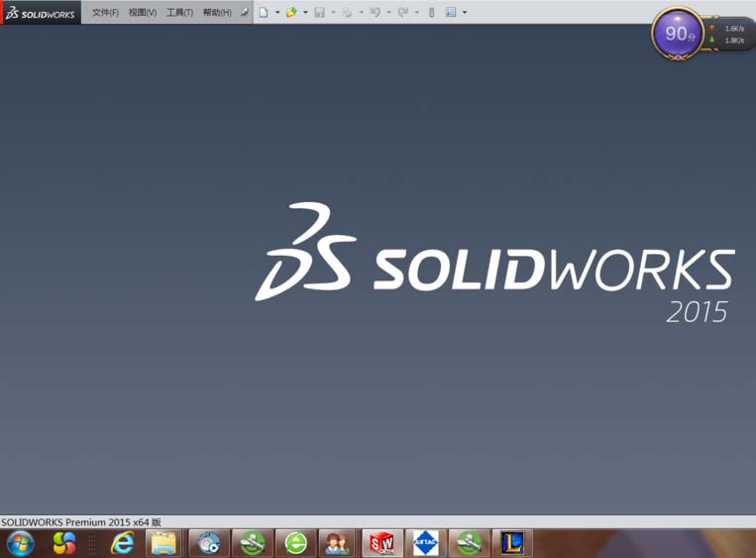Pin the menu bar with the pushpin icon

pyautogui.click(x=245, y=12)
